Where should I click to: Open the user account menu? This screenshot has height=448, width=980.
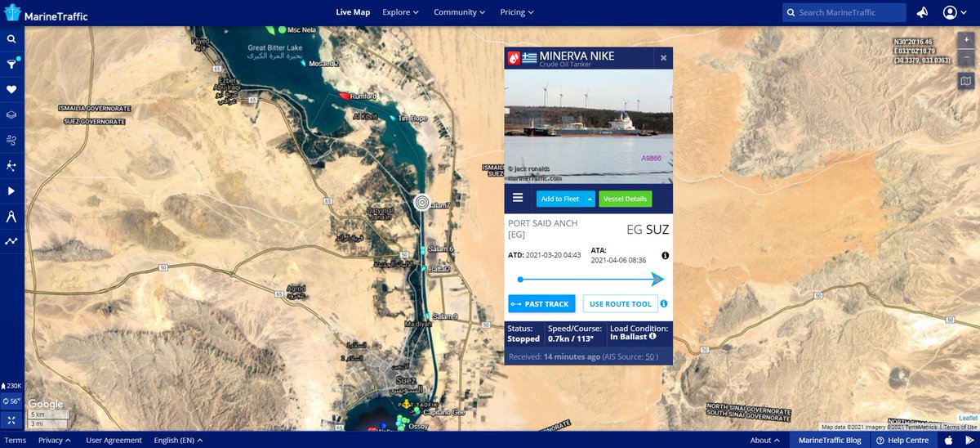pos(954,12)
